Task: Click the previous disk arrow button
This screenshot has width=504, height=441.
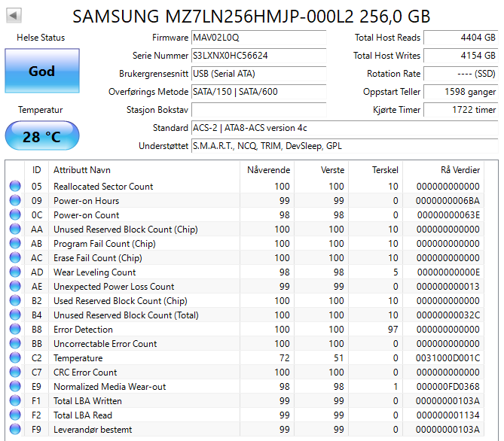Action: click(x=14, y=15)
